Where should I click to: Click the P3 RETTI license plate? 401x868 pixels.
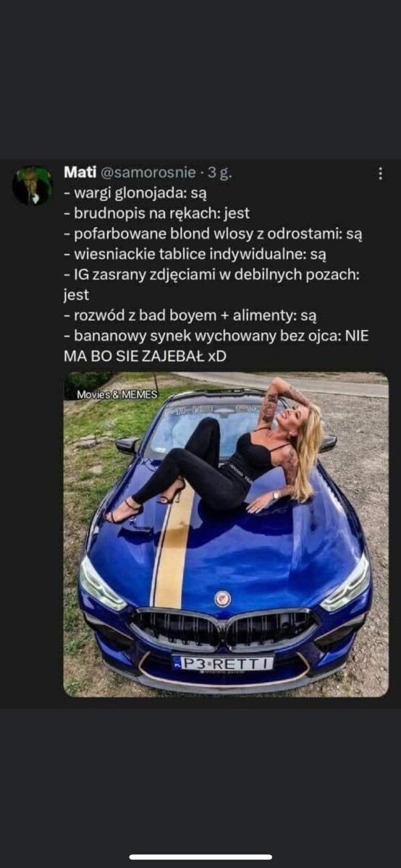[223, 662]
